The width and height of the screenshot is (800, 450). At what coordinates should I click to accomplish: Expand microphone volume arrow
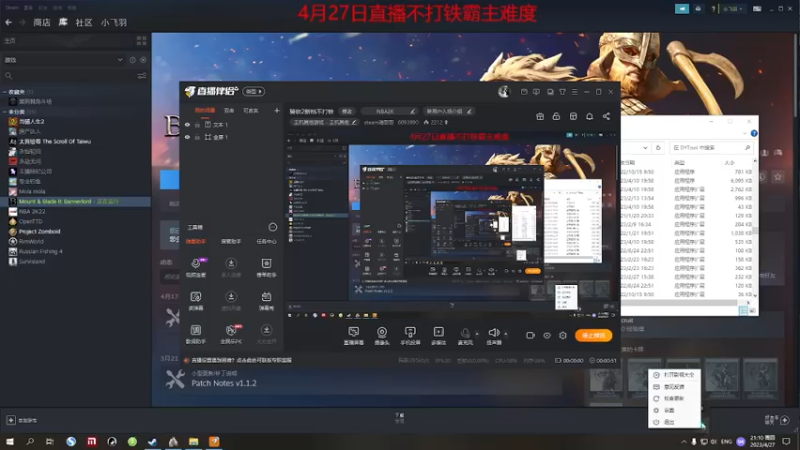[x=477, y=334]
